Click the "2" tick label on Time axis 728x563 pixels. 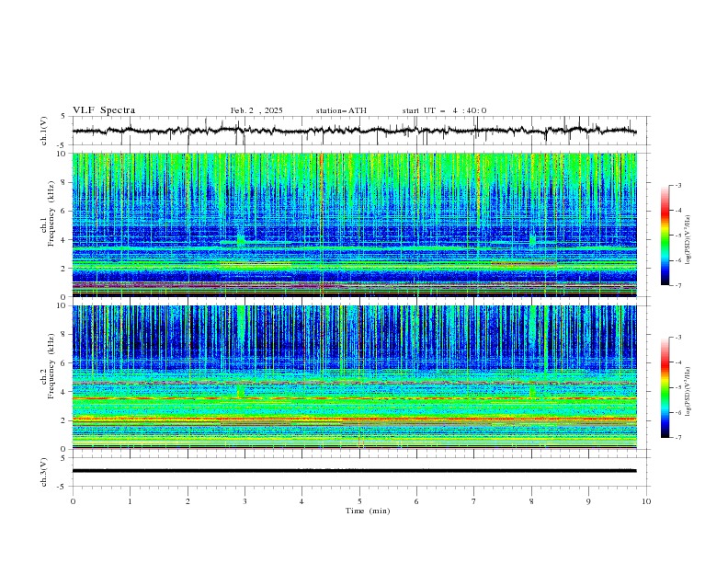point(188,501)
